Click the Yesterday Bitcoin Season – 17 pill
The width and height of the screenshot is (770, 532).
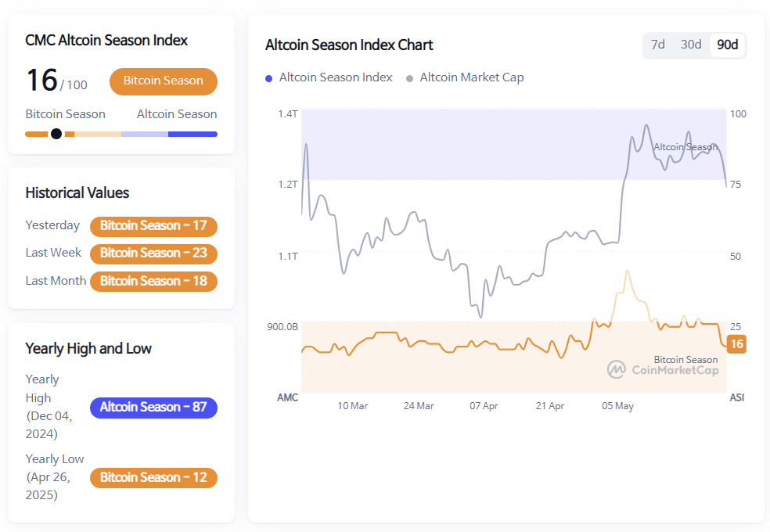pos(153,226)
